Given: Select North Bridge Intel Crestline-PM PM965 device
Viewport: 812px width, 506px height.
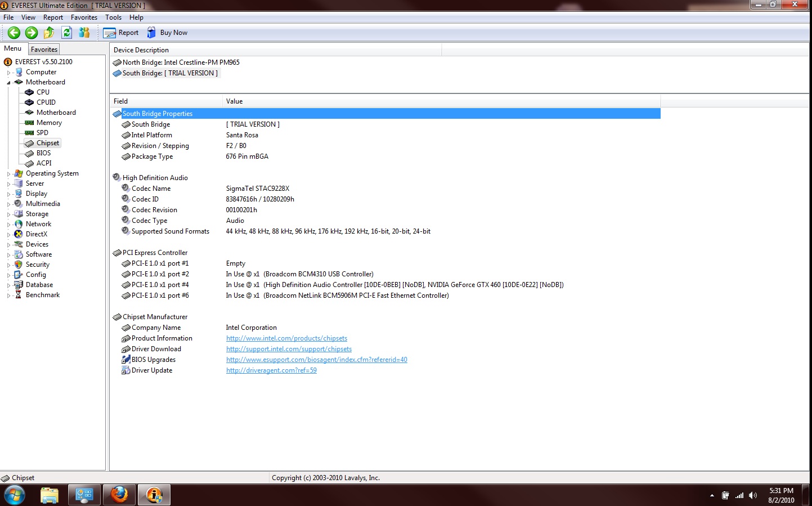Looking at the screenshot, I should (x=181, y=62).
